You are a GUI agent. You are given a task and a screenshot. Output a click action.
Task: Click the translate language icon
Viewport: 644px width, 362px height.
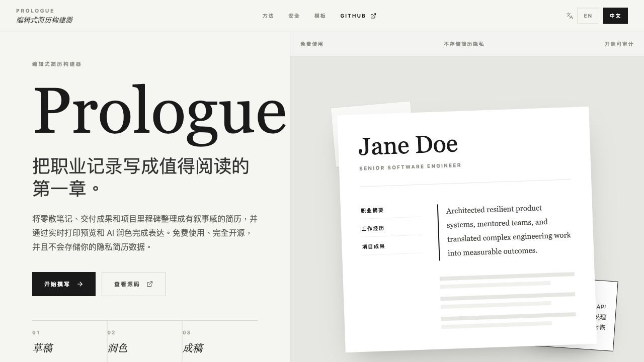570,16
